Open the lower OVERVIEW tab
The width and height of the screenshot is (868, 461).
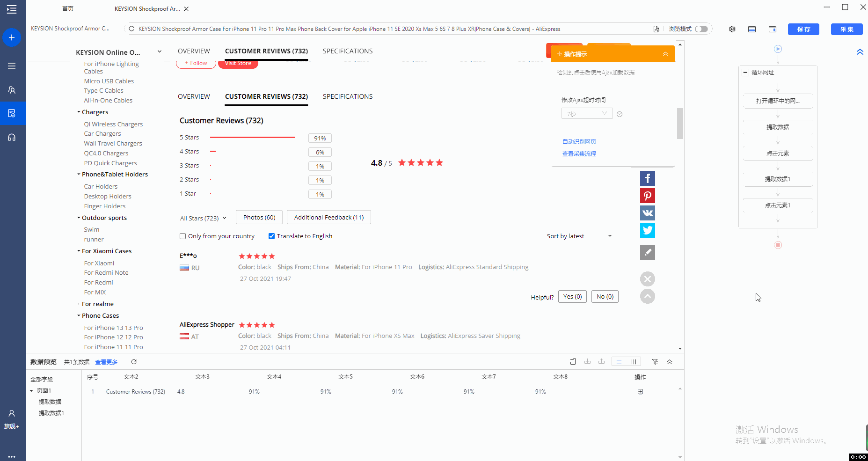[x=194, y=96]
